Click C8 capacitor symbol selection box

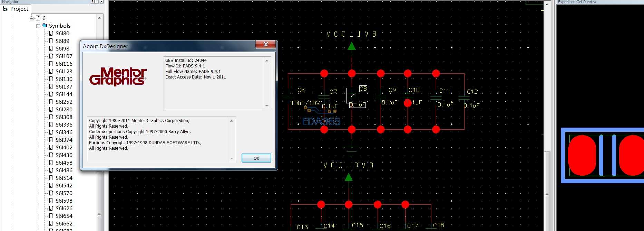pyautogui.click(x=351, y=95)
